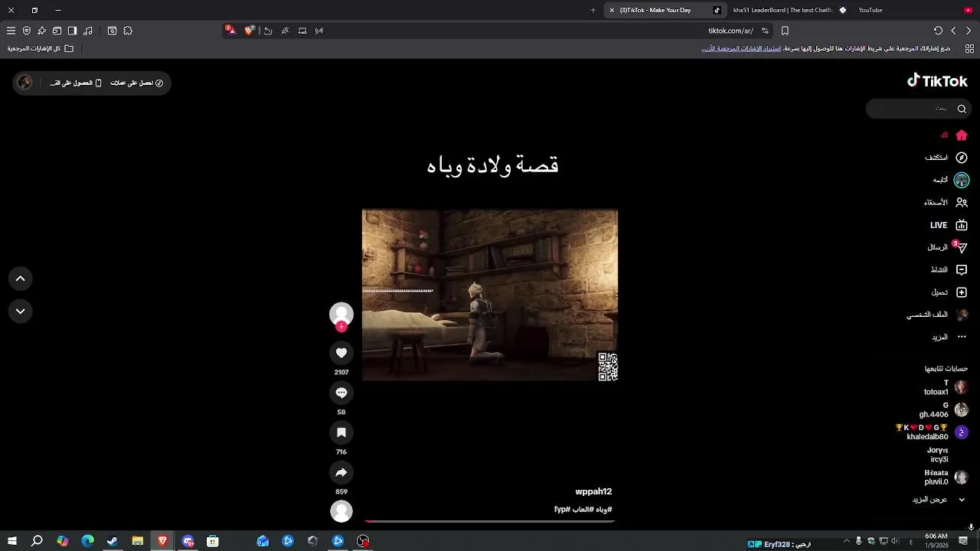
Task: Open Following (أتابعه) in the sidebar
Action: pyautogui.click(x=951, y=180)
